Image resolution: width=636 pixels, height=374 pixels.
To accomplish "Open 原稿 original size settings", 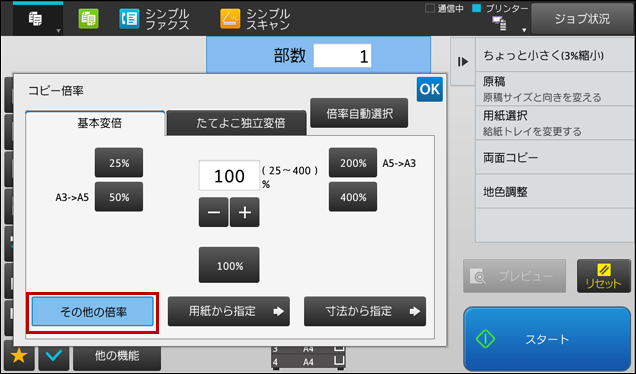I will coord(555,89).
